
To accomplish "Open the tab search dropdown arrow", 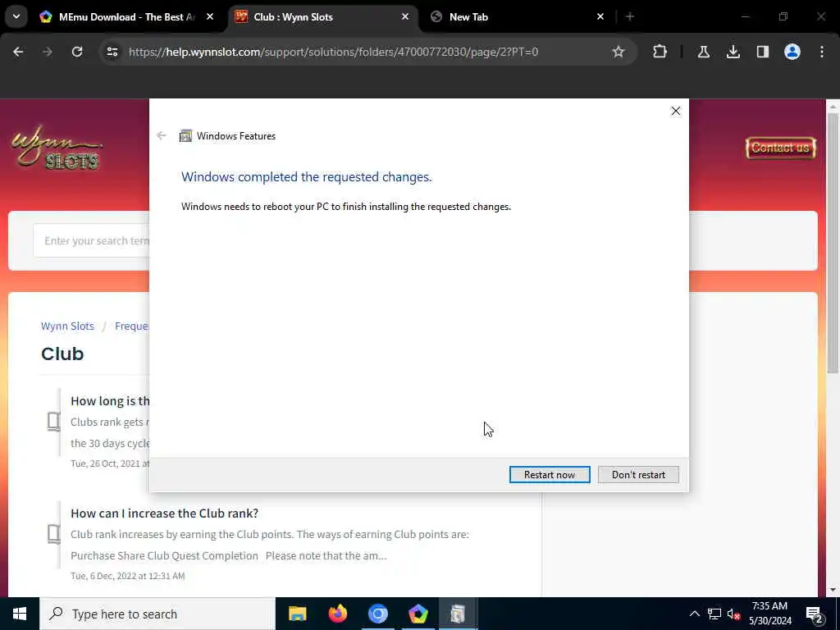I will pos(16,16).
